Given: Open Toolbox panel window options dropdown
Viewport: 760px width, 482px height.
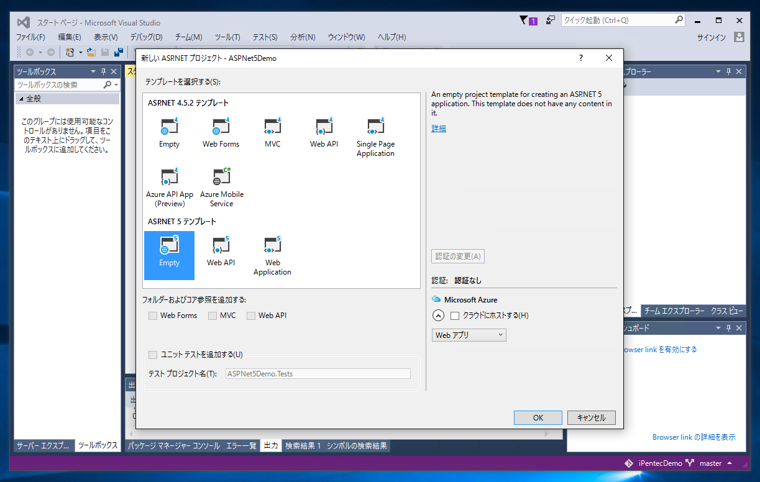Looking at the screenshot, I should tap(93, 72).
